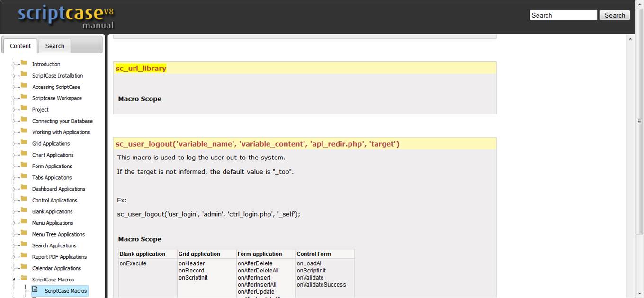This screenshot has width=644, height=298.
Task: Click the header Search text field
Action: [563, 15]
